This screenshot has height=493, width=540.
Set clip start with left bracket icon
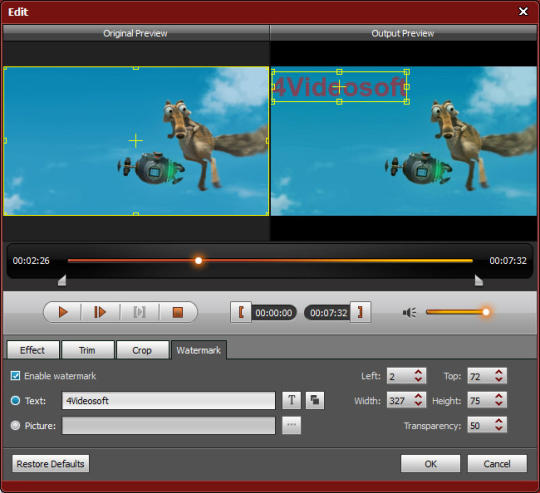pos(241,312)
